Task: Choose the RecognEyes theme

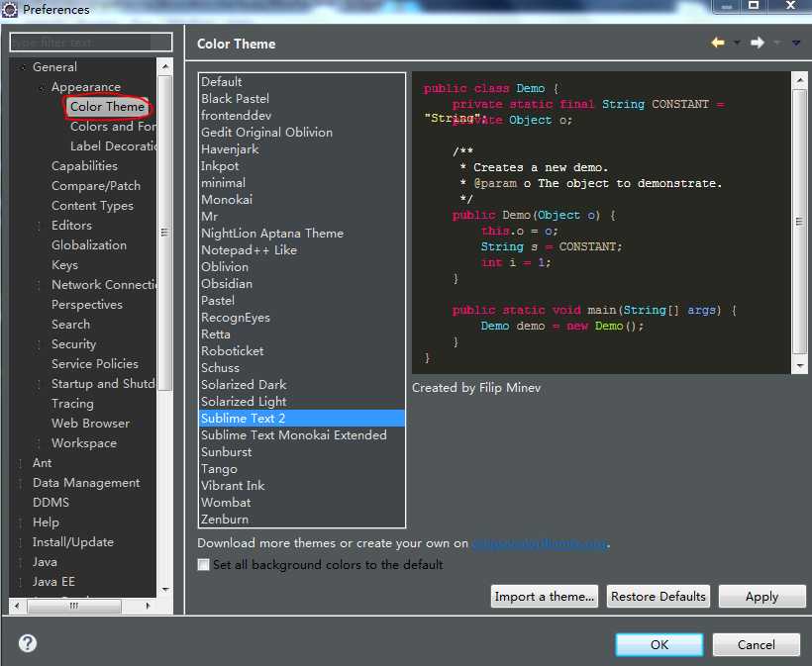Action: (302, 318)
